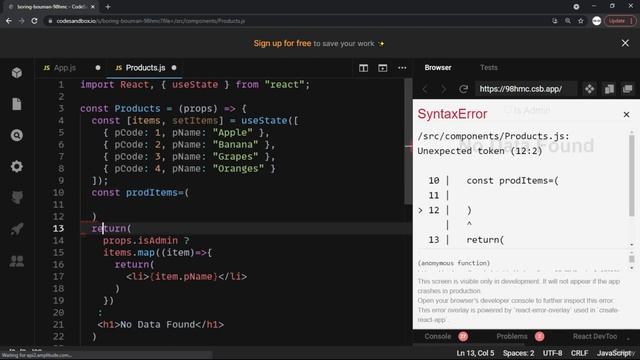The image size is (640, 360).
Task: Open the Problems panel tab
Action: (512, 336)
